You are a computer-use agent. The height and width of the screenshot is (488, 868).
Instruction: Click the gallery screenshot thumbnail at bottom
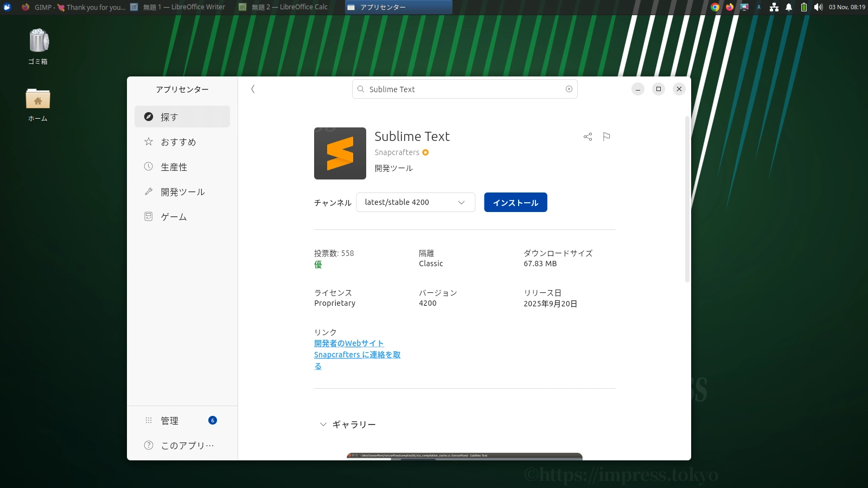464,457
